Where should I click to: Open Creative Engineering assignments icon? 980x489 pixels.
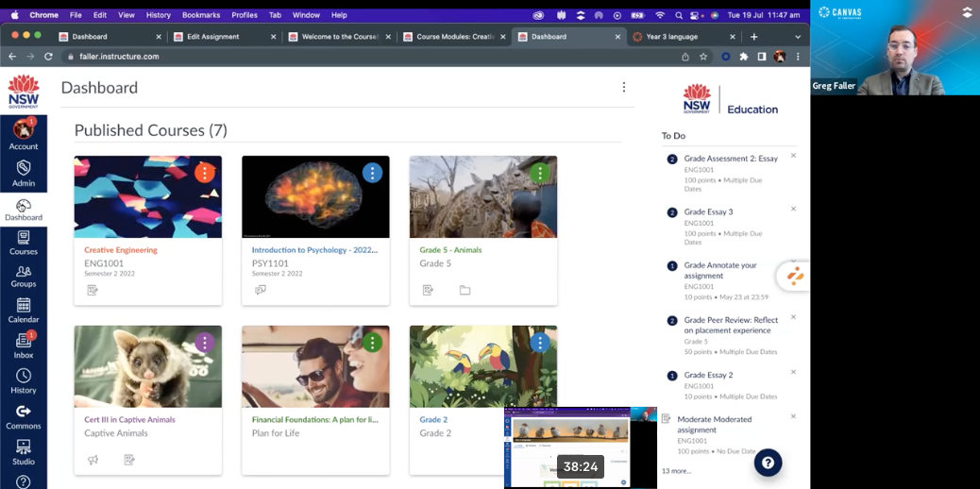coord(93,290)
